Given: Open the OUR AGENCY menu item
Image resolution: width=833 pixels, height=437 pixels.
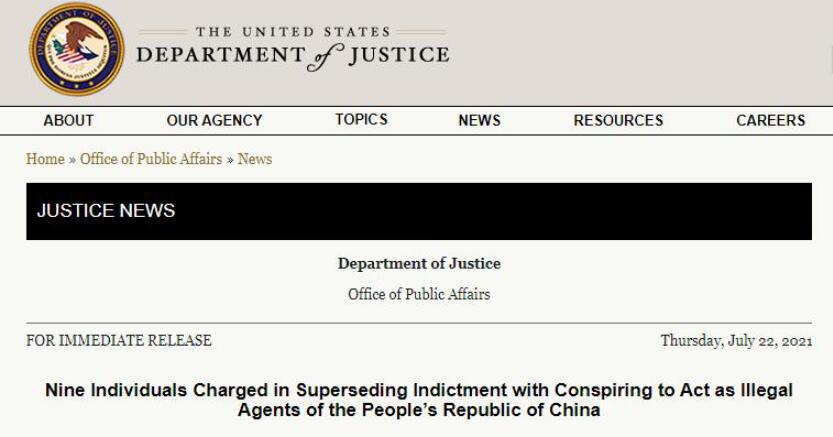Looking at the screenshot, I should pyautogui.click(x=214, y=120).
